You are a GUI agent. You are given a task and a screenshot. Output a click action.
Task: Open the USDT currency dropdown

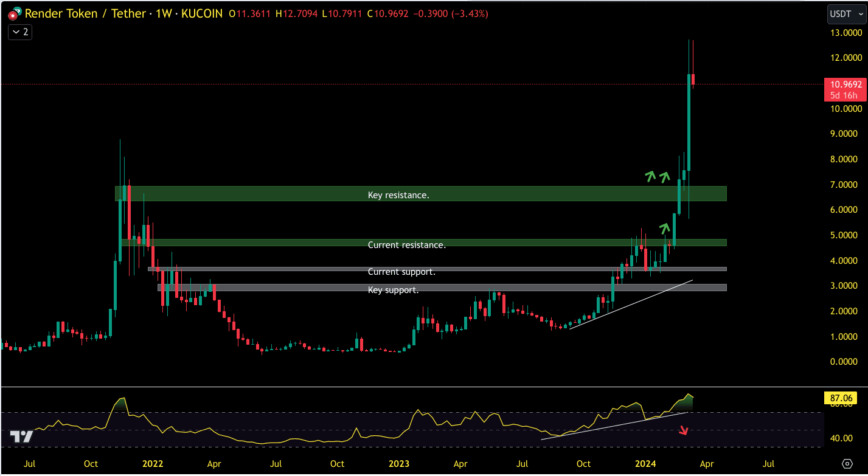[x=846, y=13]
